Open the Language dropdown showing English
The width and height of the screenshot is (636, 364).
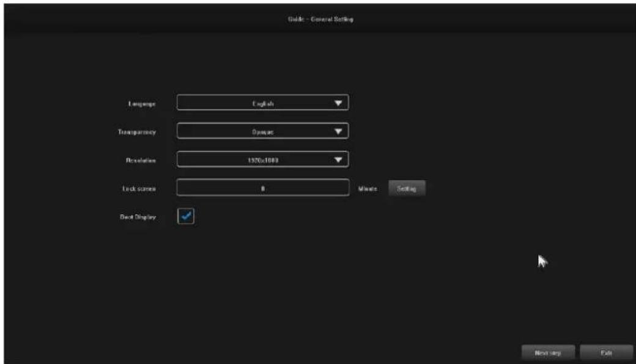click(x=262, y=103)
